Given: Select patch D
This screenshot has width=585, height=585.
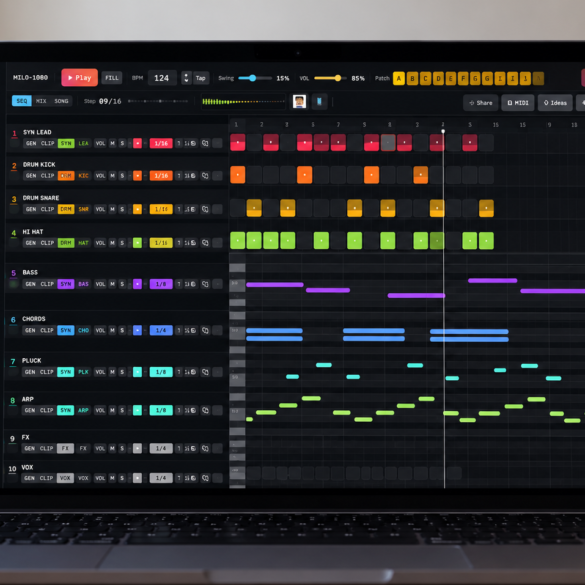Looking at the screenshot, I should [x=438, y=79].
